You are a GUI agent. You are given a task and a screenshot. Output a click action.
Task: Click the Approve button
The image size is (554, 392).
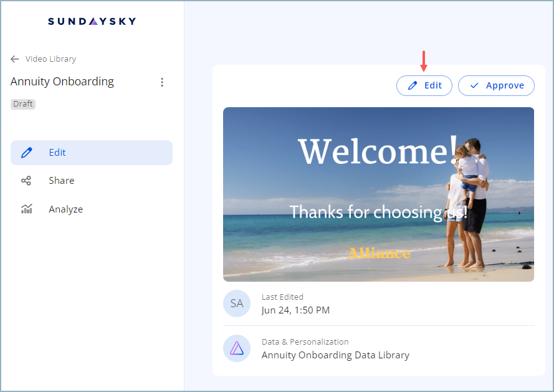[x=497, y=85]
